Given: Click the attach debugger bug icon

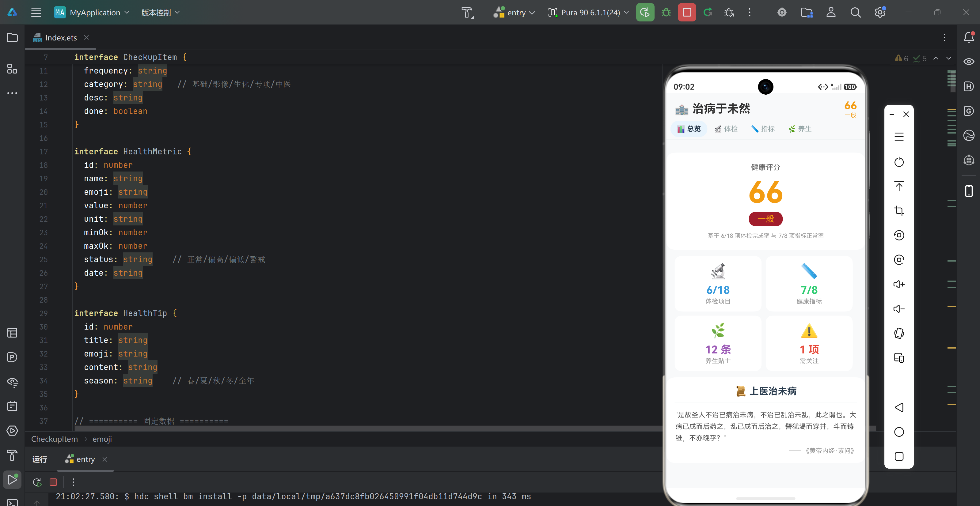Looking at the screenshot, I should pos(728,13).
